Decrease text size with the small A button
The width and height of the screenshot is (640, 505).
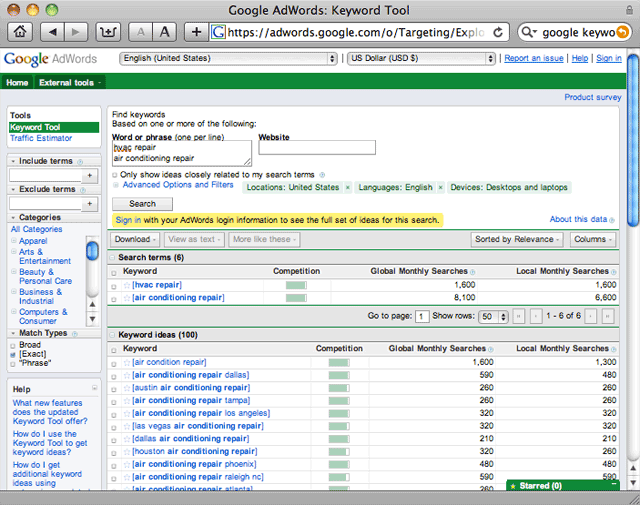pyautogui.click(x=141, y=32)
